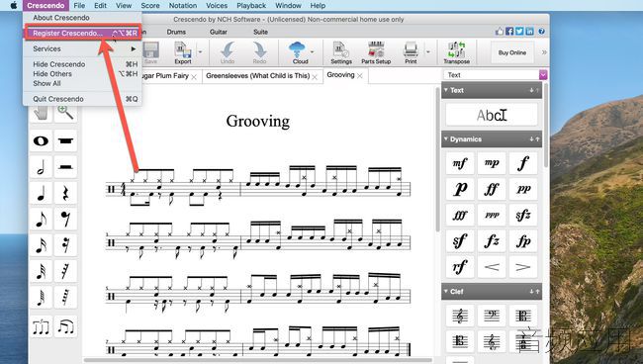The height and width of the screenshot is (364, 643).
Task: Select the fp dynamic marking
Action: coord(523,241)
